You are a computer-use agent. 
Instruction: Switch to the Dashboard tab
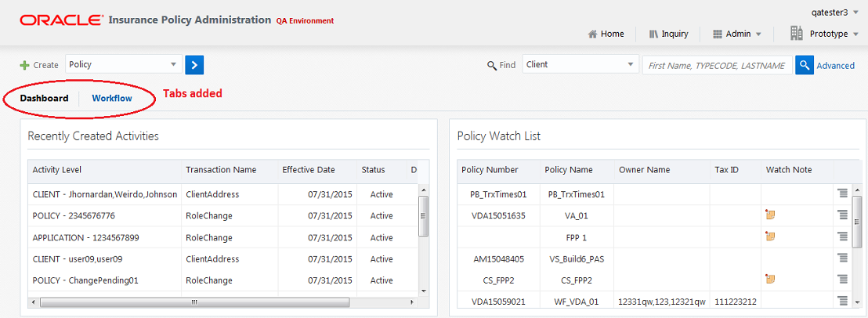click(x=45, y=99)
